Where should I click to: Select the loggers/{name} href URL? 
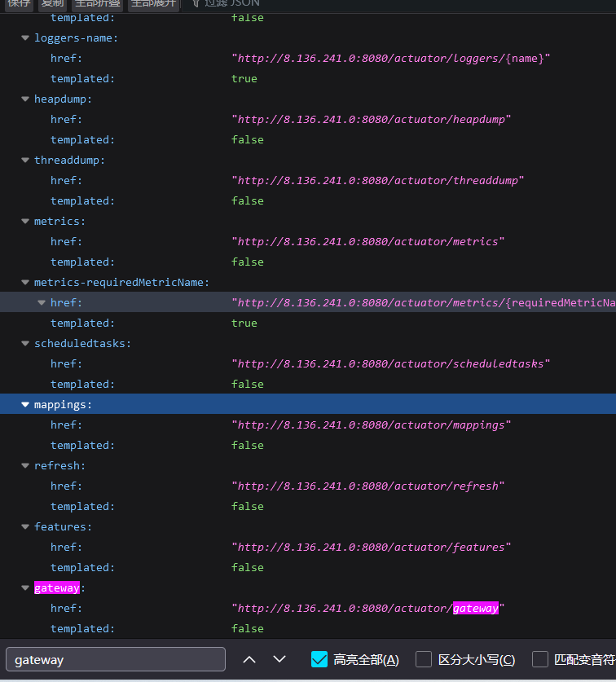click(390, 59)
